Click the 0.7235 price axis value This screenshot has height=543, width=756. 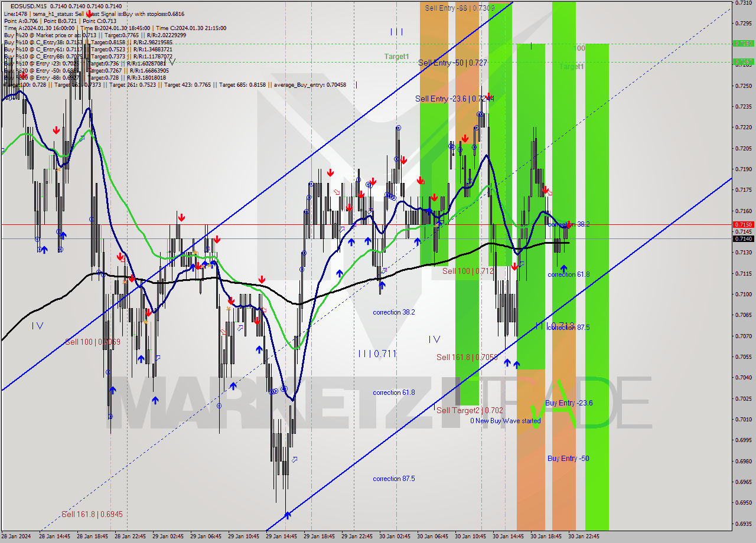click(x=744, y=107)
